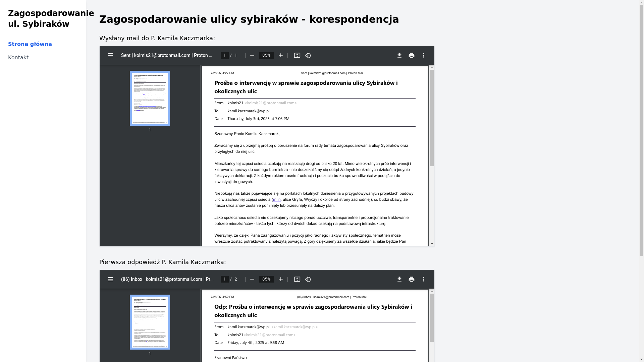Screen dimensions: 644x362
Task: Click the heading Wysłany mail do P. Kamila Kaczmarka
Action: [x=157, y=38]
